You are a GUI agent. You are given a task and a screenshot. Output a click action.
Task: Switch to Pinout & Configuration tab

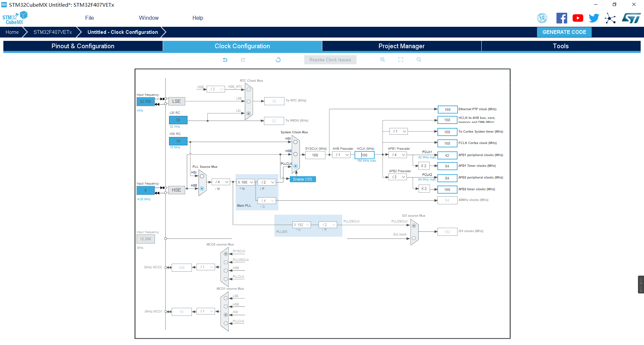pyautogui.click(x=83, y=46)
